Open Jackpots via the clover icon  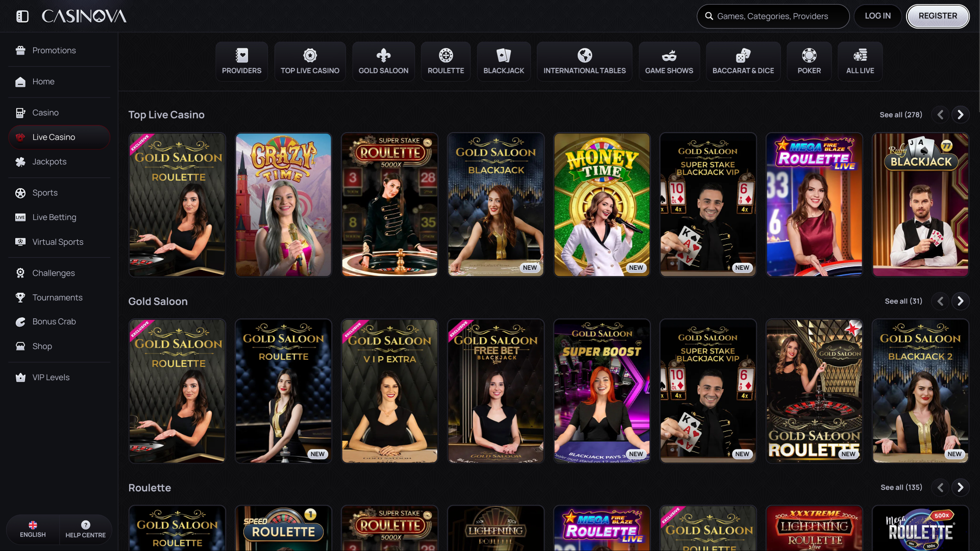click(20, 162)
